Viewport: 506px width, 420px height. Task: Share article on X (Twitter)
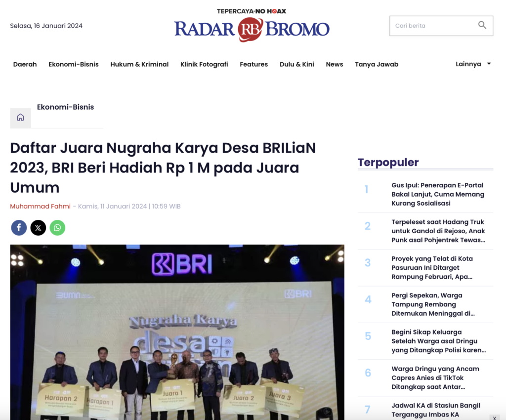(38, 228)
